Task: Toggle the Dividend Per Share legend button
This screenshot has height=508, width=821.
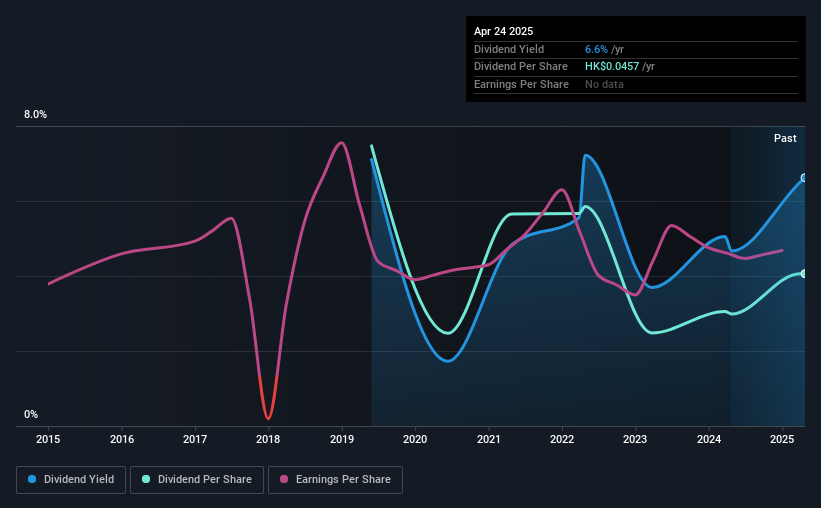Action: click(197, 480)
